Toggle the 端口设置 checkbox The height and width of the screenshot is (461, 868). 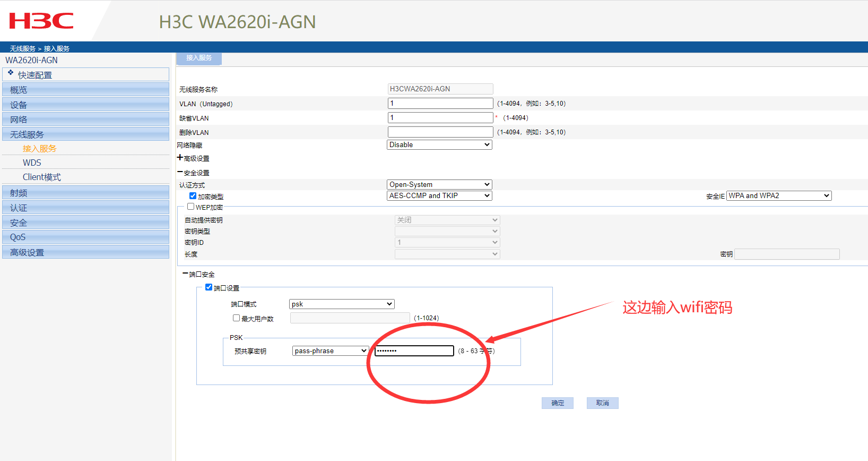click(209, 287)
